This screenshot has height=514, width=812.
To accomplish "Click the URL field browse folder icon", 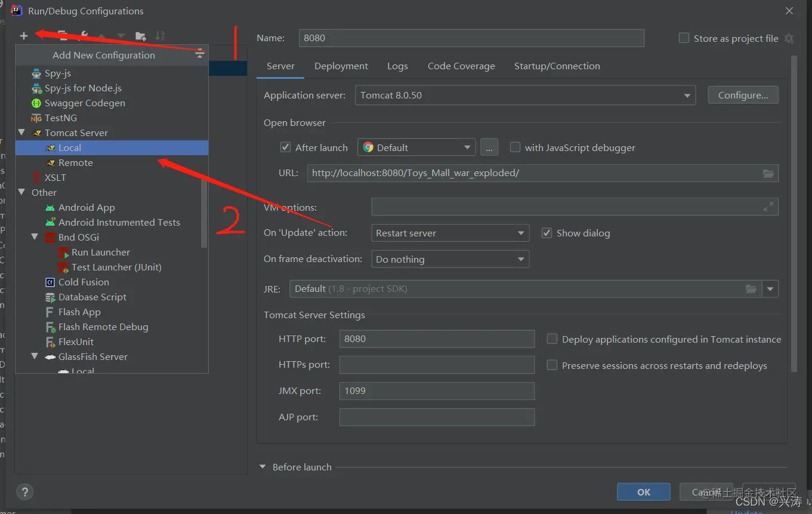I will point(768,174).
